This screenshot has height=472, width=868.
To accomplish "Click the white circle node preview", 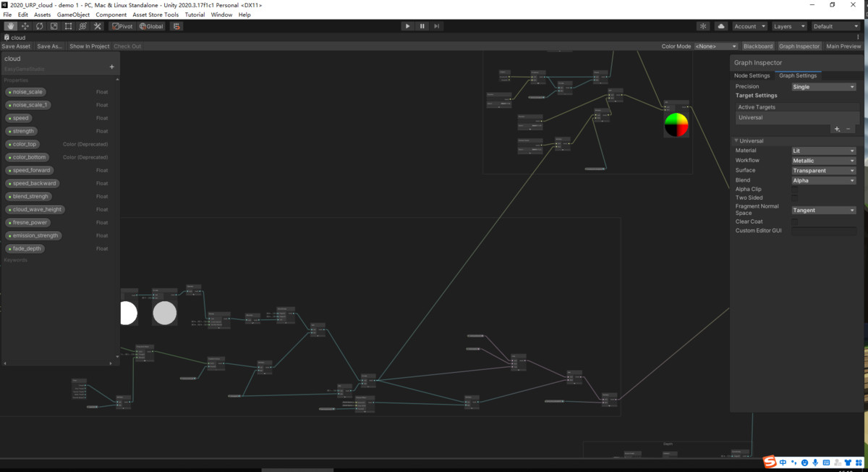I will tap(128, 313).
